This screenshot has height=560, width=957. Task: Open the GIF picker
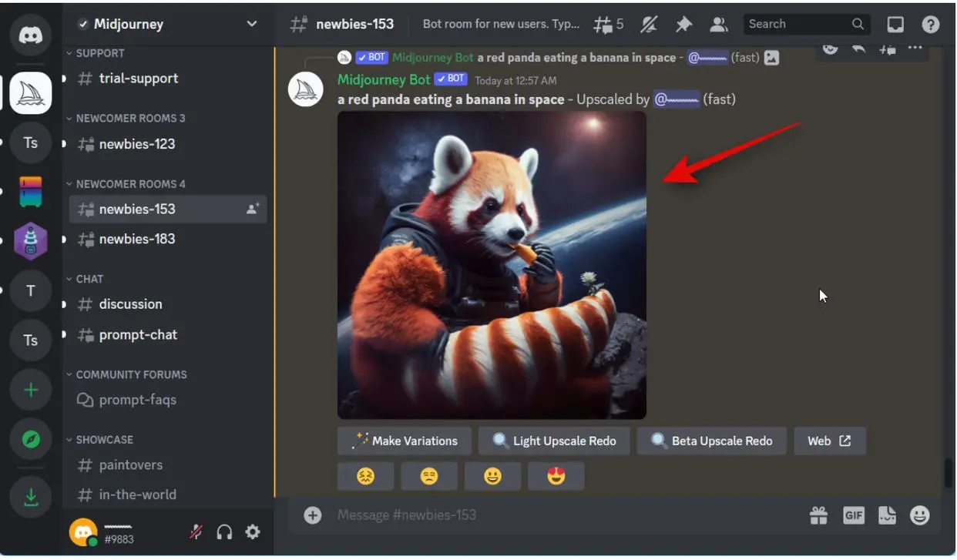854,515
